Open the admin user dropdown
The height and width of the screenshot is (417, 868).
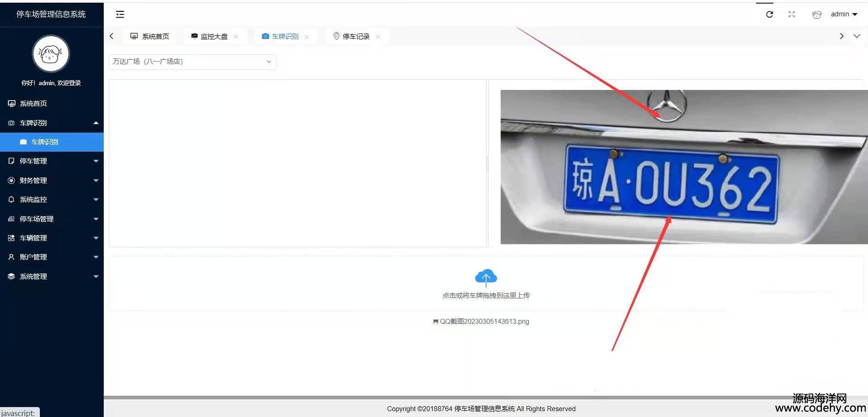[x=844, y=14]
